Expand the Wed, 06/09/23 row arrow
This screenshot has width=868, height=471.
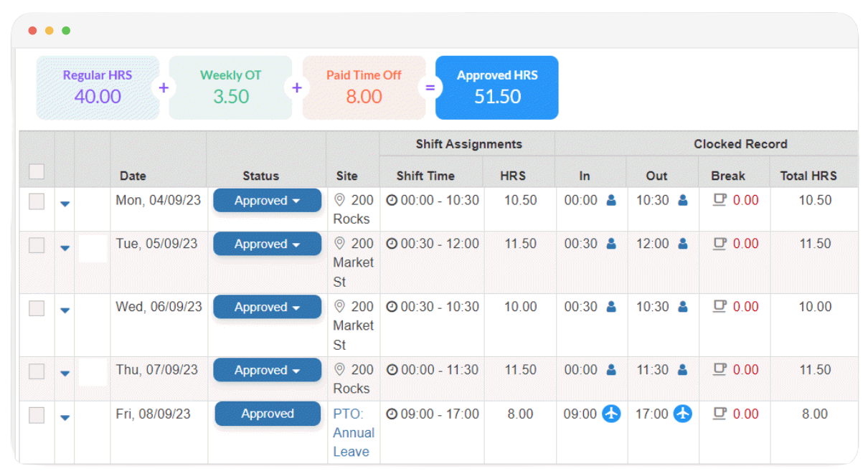click(x=65, y=311)
